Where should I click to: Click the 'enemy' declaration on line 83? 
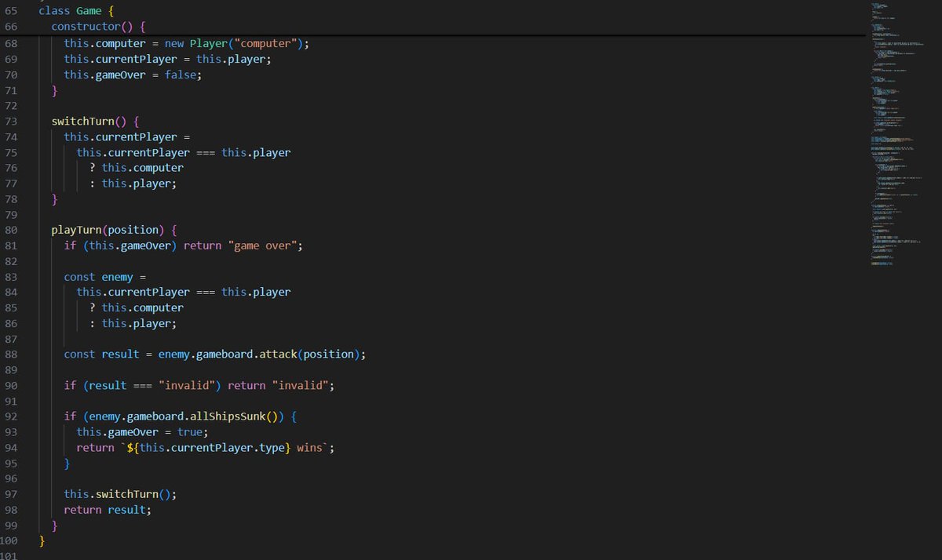(x=117, y=277)
